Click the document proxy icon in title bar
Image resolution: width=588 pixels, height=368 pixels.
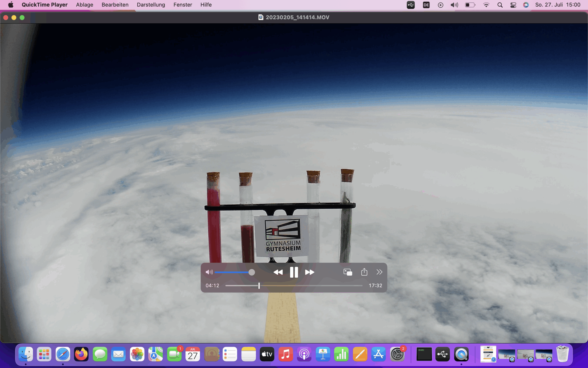point(261,17)
